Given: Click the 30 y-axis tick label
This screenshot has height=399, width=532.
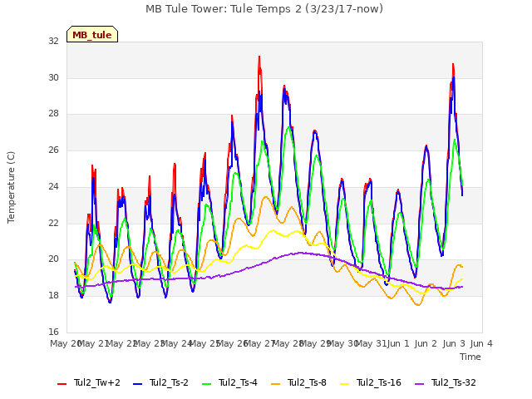Looking at the screenshot, I should (x=53, y=77).
